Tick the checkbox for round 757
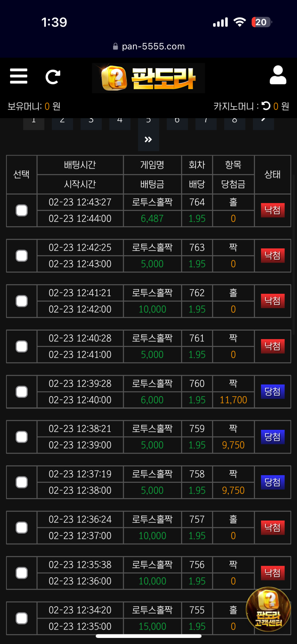This screenshot has width=297, height=644. pos(22,528)
